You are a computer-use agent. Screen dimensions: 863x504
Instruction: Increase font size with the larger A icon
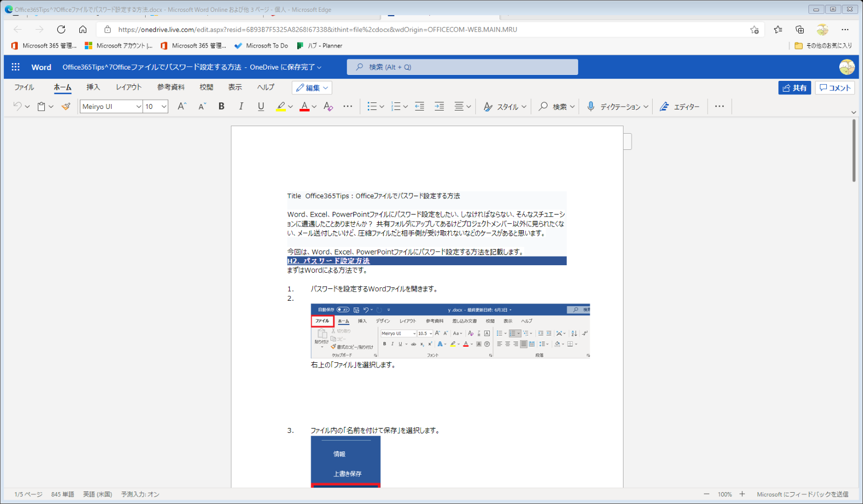tap(182, 106)
